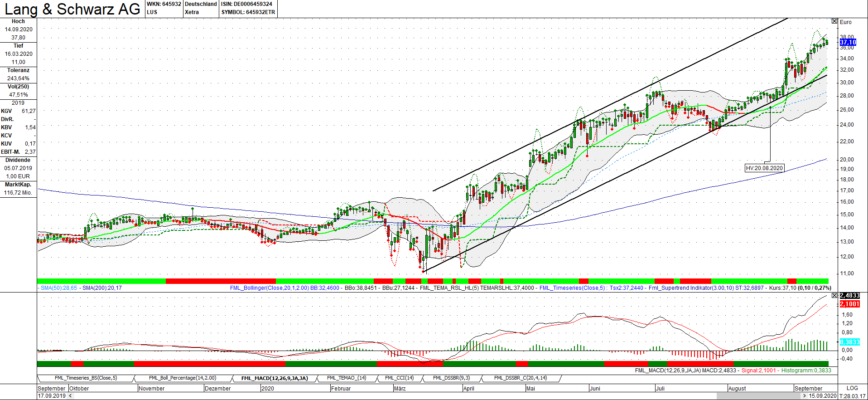The width and height of the screenshot is (868, 400).
Task: Click the Xetra exchange label
Action: point(192,12)
